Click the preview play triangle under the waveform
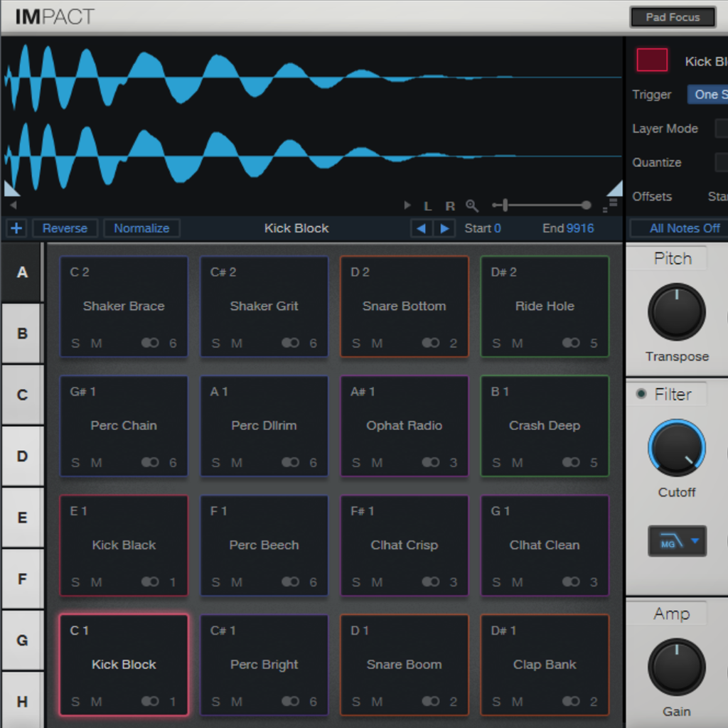 click(407, 205)
